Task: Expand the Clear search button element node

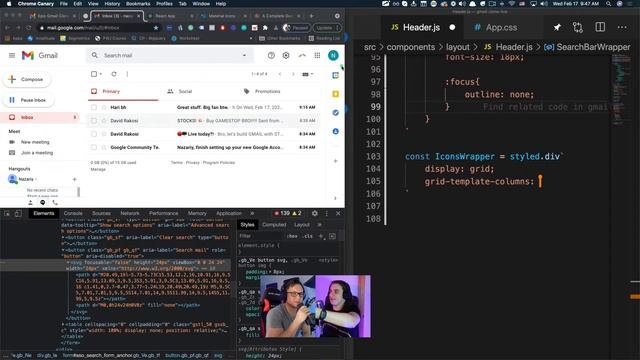Action: point(63,237)
